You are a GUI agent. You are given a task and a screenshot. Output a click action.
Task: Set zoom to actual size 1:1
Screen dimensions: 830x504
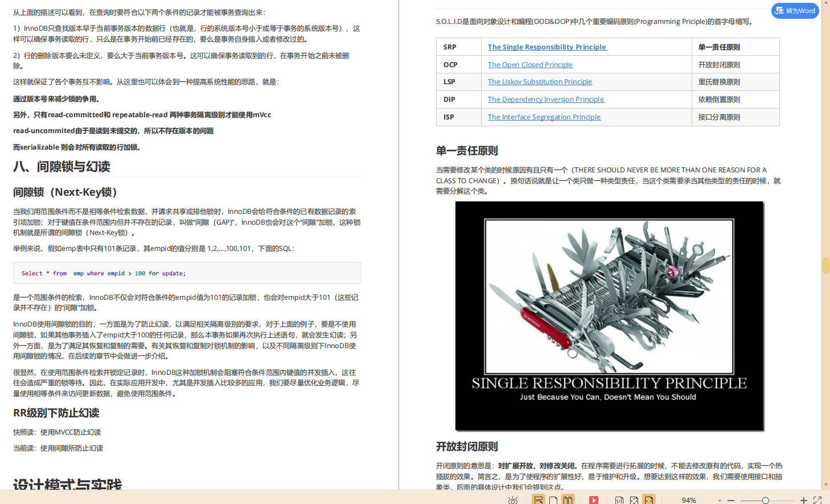click(x=621, y=499)
